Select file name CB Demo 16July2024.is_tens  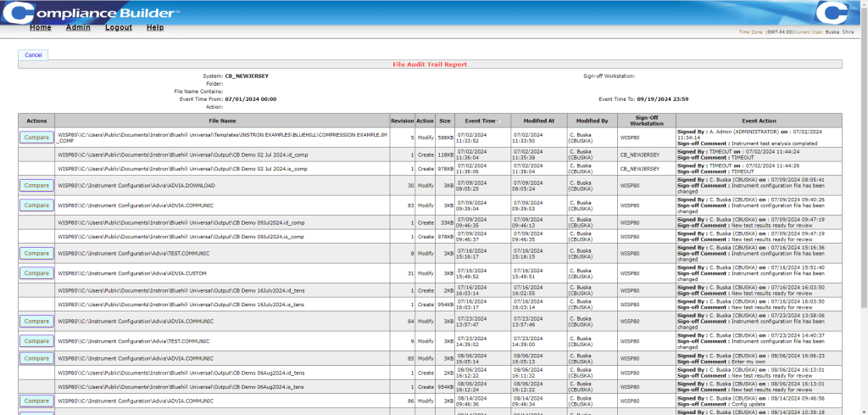[181, 305]
